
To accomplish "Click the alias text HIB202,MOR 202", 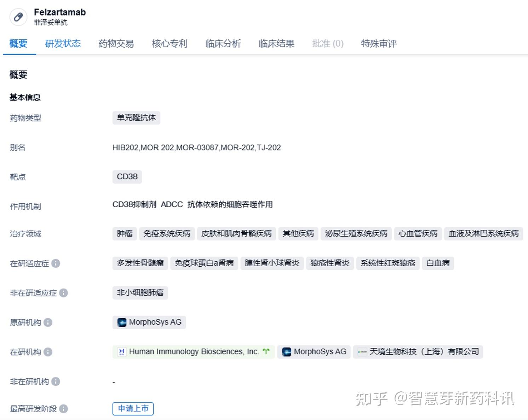I will coord(143,148).
